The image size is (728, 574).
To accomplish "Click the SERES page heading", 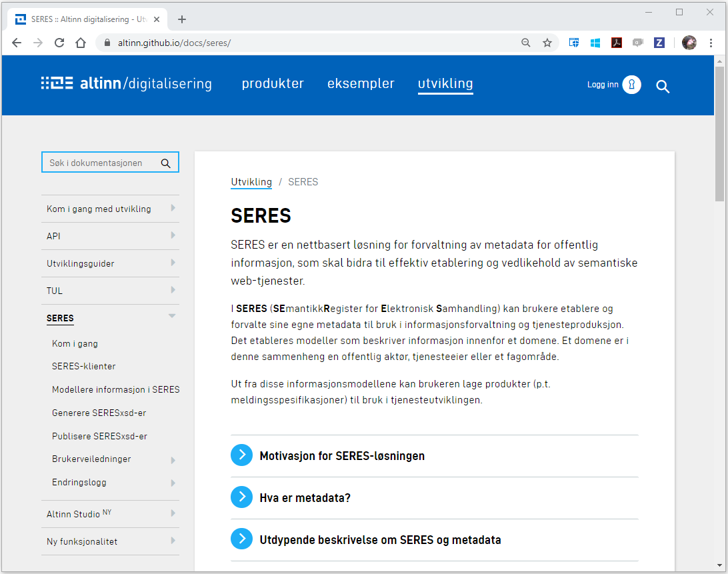I will tap(261, 215).
